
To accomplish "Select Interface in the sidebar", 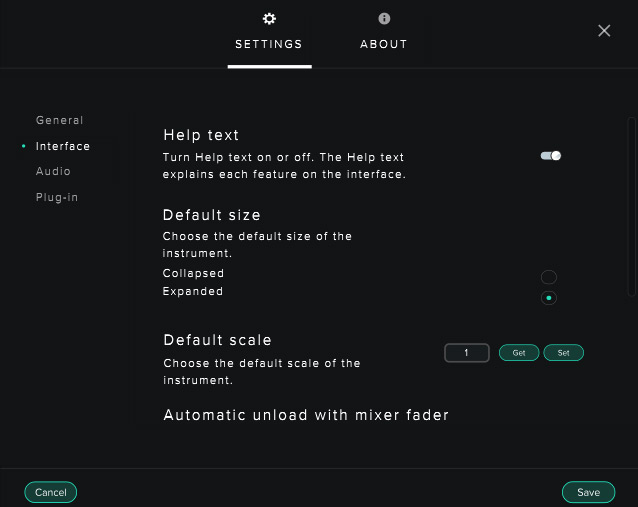I will (63, 146).
